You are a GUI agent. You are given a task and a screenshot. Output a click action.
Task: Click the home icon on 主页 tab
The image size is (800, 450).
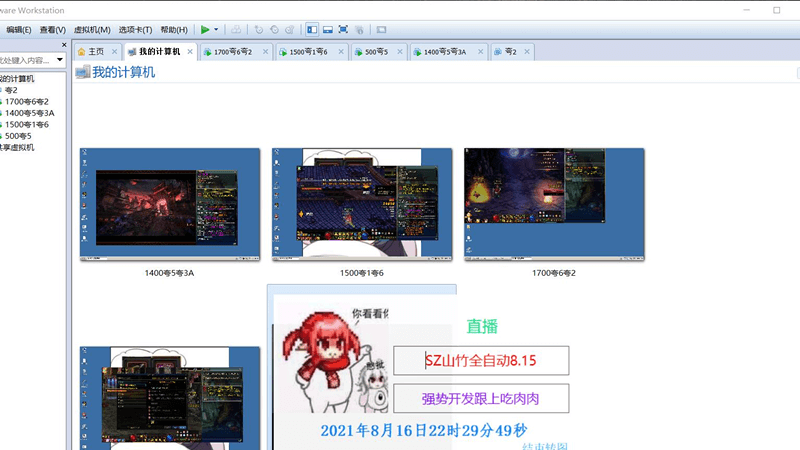click(x=81, y=52)
